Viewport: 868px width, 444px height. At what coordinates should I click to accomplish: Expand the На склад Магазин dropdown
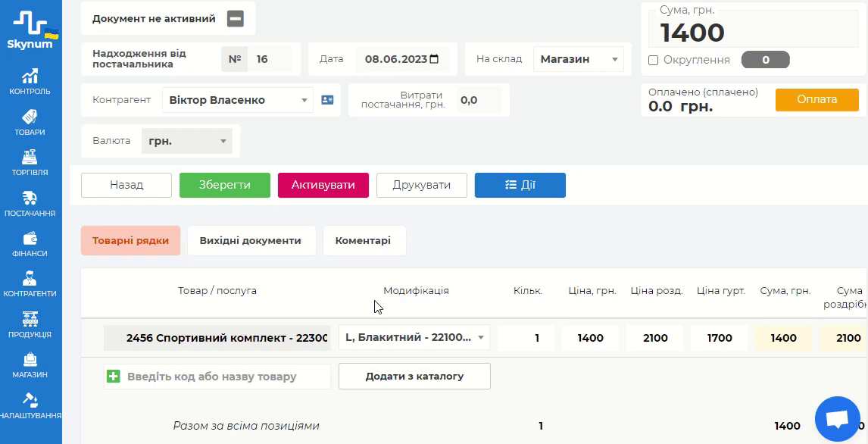(578, 59)
